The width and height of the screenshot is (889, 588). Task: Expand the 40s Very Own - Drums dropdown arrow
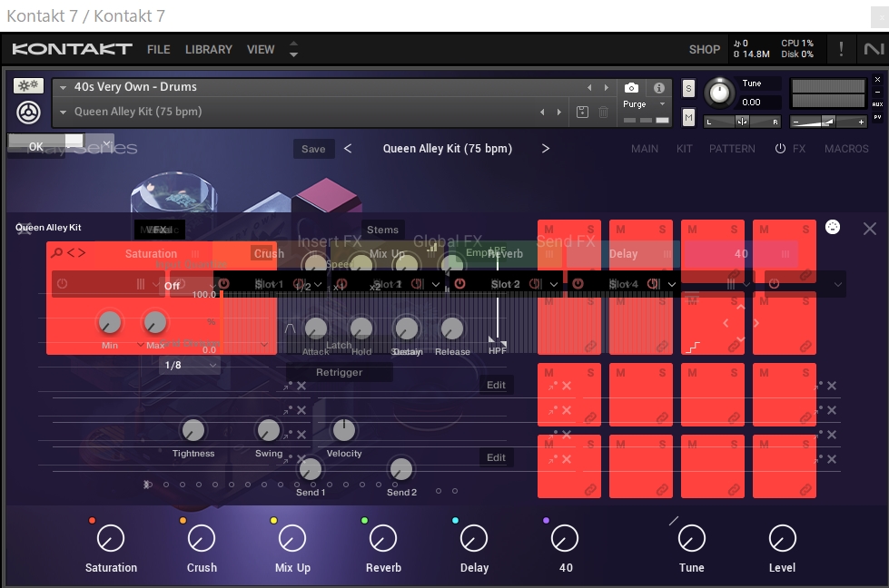pos(63,87)
